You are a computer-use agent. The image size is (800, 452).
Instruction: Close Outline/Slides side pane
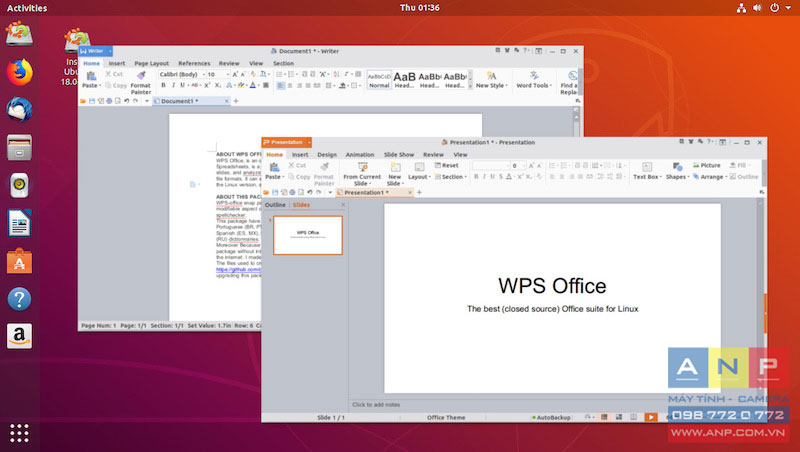343,205
